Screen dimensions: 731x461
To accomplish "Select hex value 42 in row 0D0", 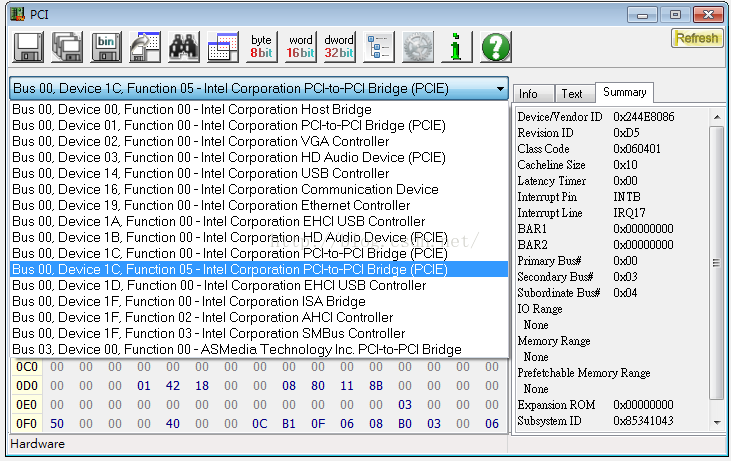I will [x=172, y=386].
